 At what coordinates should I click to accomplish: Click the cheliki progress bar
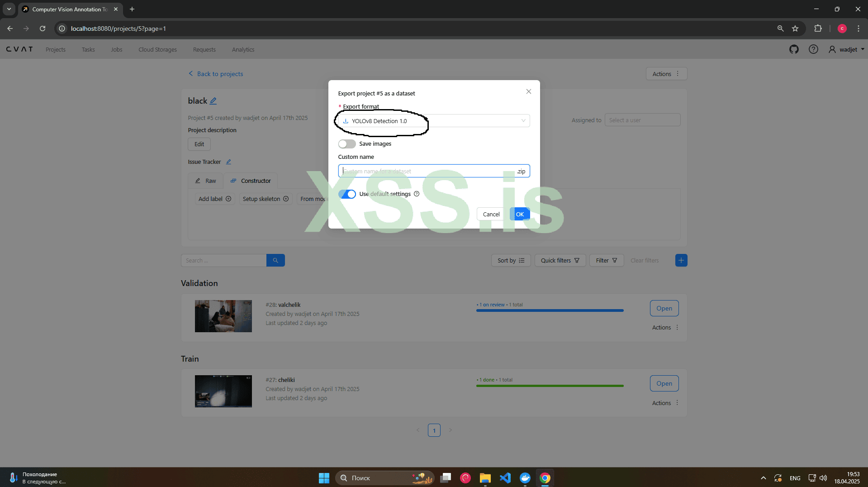(x=550, y=386)
